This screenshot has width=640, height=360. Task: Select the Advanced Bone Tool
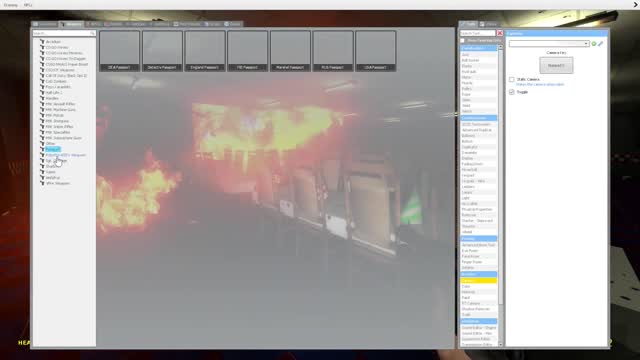pos(479,245)
